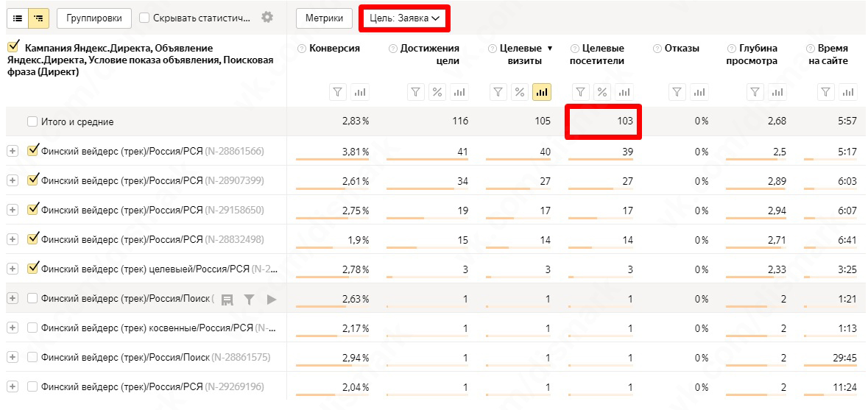The image size is (868, 410).
Task: Expand campaign row N-28907399
Action: (13, 180)
